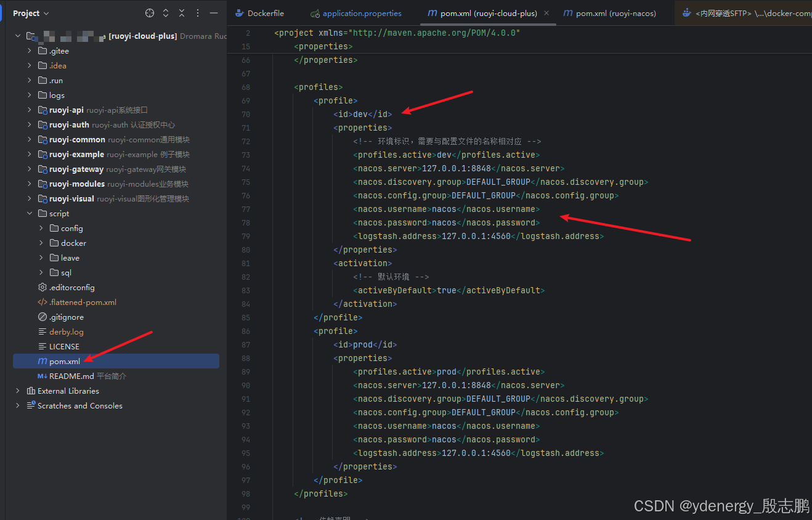Select the docker folder under script

point(73,243)
